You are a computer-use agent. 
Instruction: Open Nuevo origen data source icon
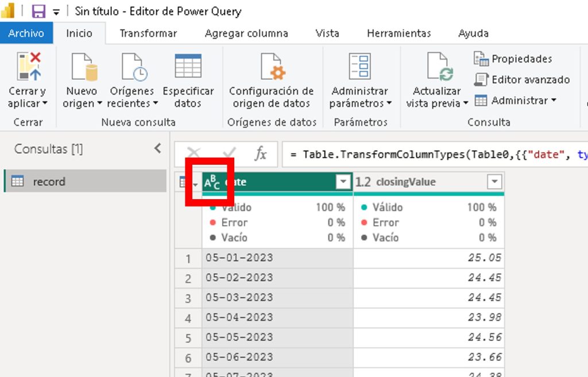click(82, 66)
